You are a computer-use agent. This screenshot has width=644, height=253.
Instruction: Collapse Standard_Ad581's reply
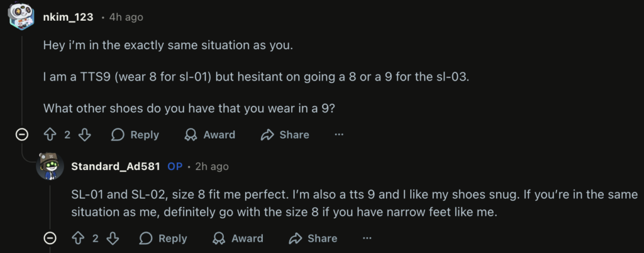click(50, 239)
